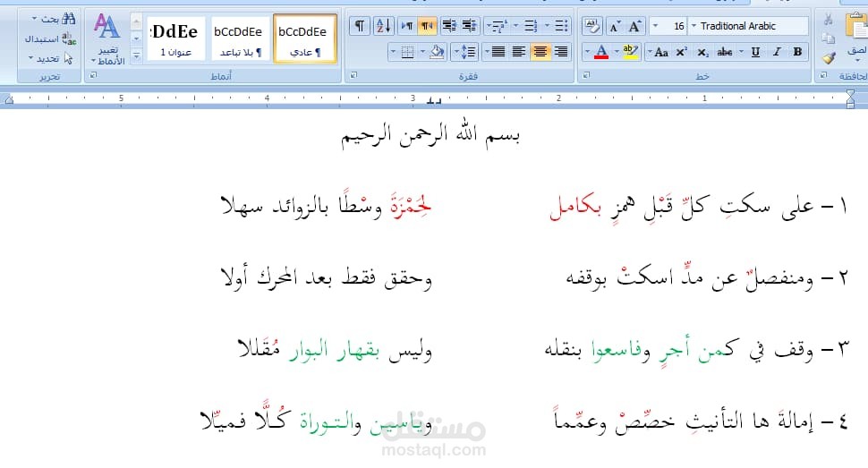Image resolution: width=868 pixels, height=468 pixels.
Task: Toggle Superscript x² formatting
Action: (682, 52)
